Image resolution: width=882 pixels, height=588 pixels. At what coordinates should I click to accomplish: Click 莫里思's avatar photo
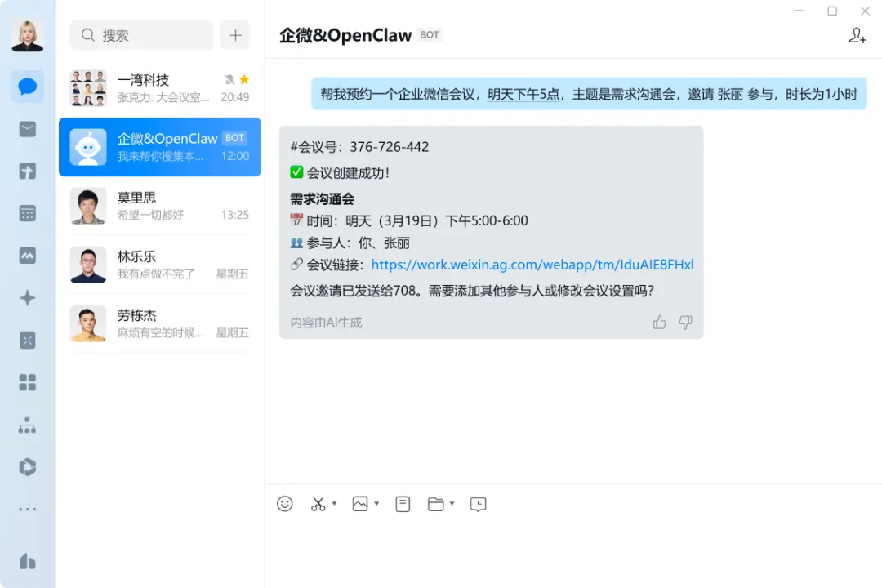click(x=88, y=206)
